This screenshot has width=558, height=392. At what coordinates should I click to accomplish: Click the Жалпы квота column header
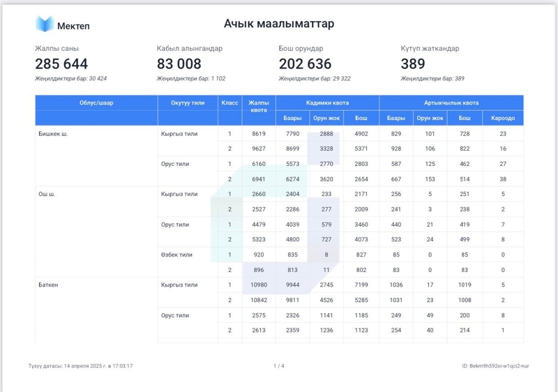(x=259, y=106)
